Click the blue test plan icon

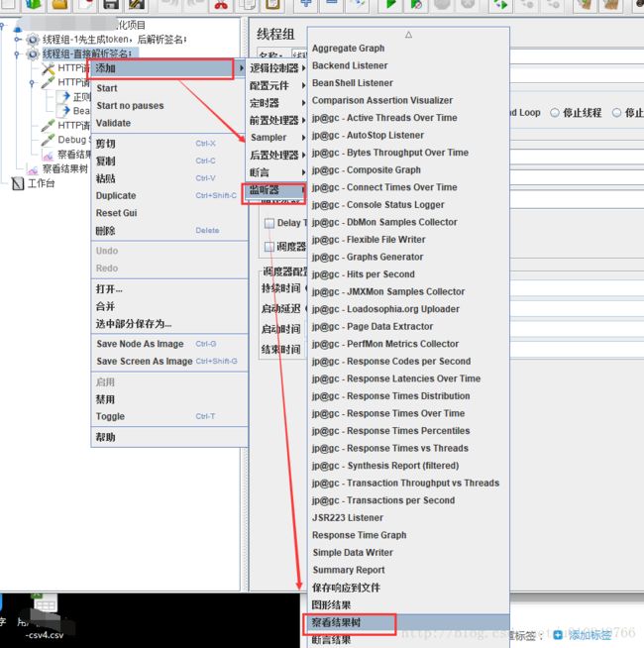click(18, 28)
